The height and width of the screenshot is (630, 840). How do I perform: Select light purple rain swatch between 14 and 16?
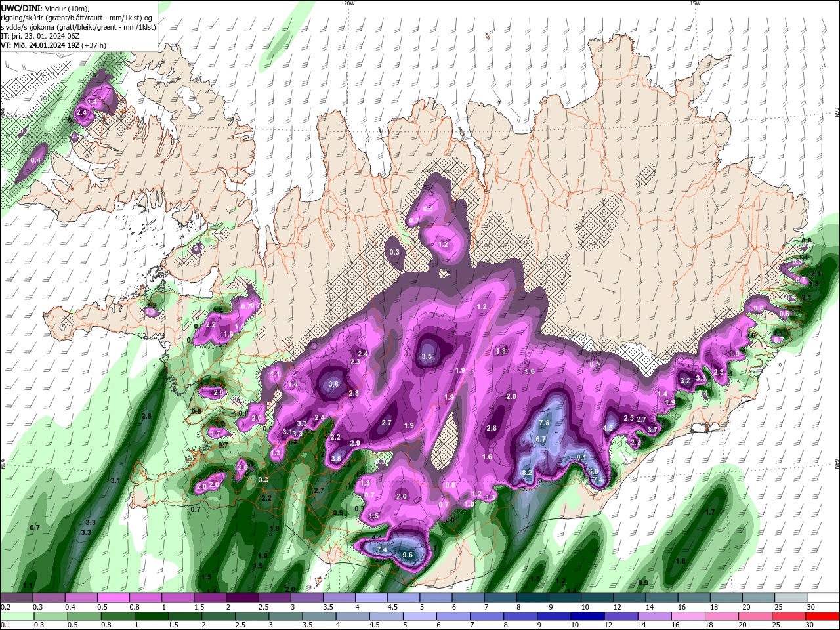click(656, 616)
